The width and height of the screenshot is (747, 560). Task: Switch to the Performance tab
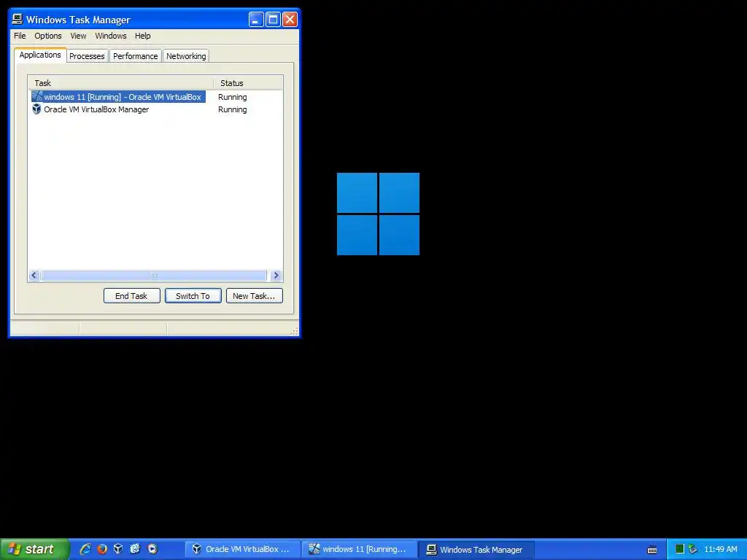(135, 56)
